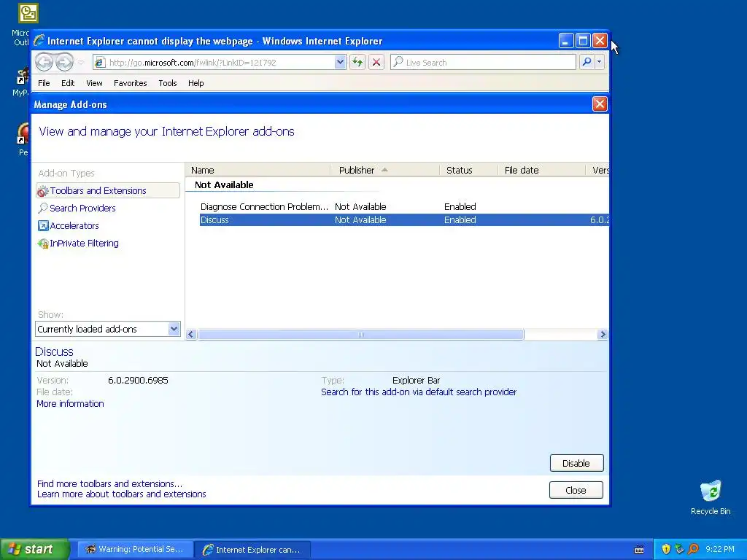Click the Live Search magnifier button
Screen dimensions: 747x560
(587, 62)
